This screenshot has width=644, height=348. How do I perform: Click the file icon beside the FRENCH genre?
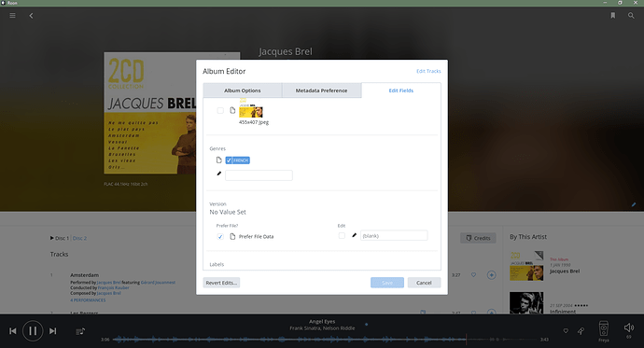point(219,160)
